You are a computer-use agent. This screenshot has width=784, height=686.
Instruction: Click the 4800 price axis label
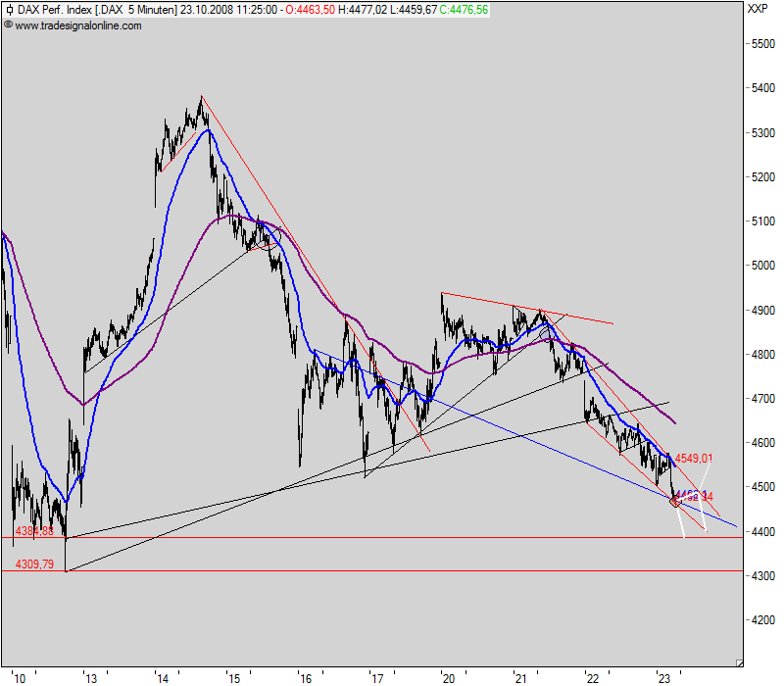pyautogui.click(x=763, y=355)
